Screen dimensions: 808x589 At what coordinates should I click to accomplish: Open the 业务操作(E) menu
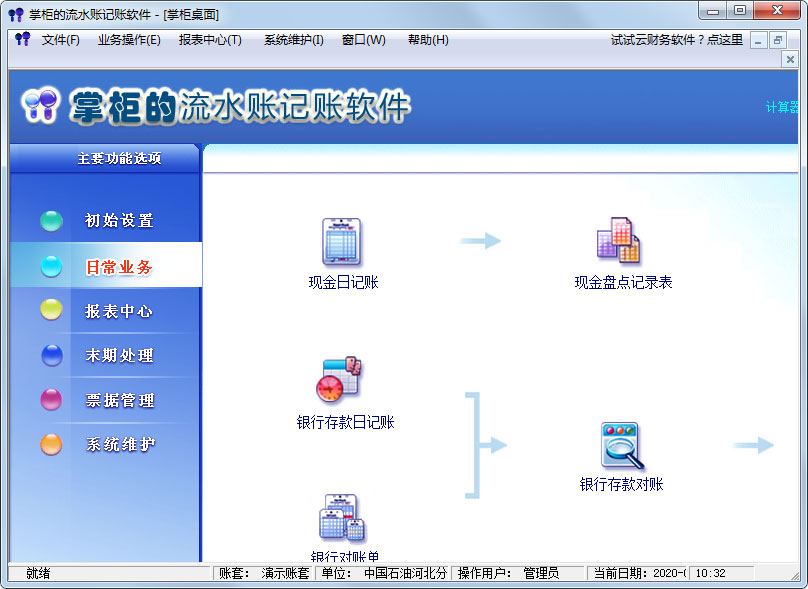(129, 40)
